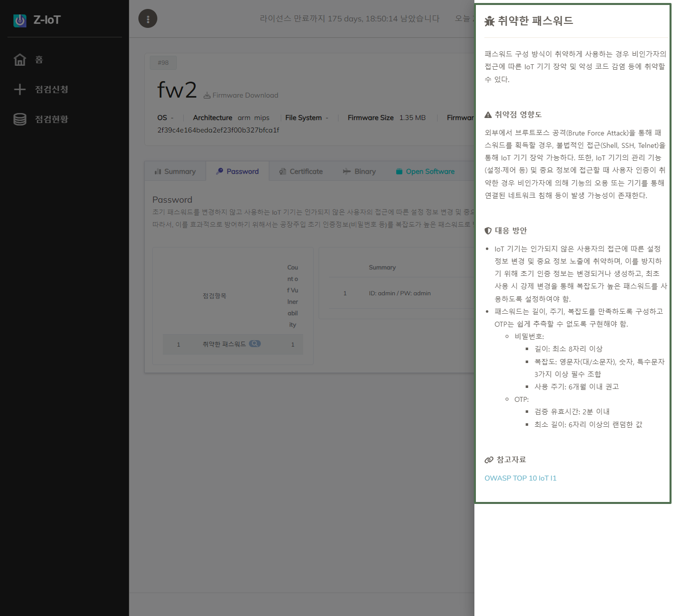Select the 취약한 패스워드 table row
Screen dimensions: 678x616
(224, 344)
